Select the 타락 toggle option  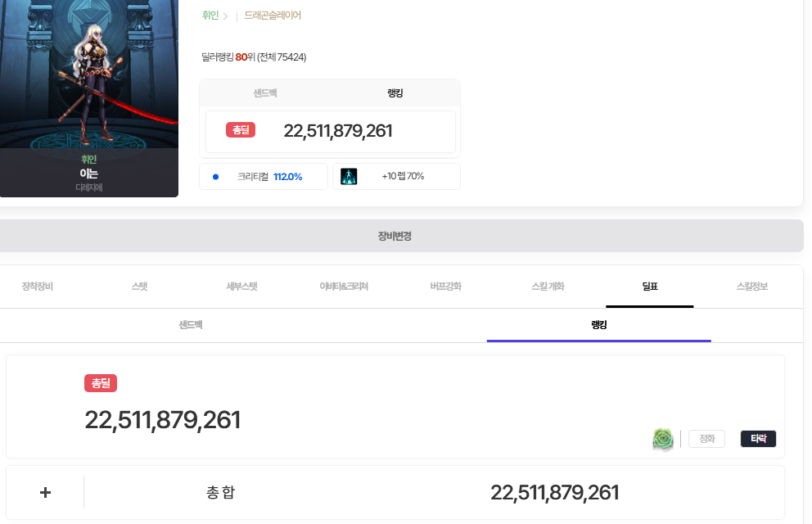click(758, 439)
